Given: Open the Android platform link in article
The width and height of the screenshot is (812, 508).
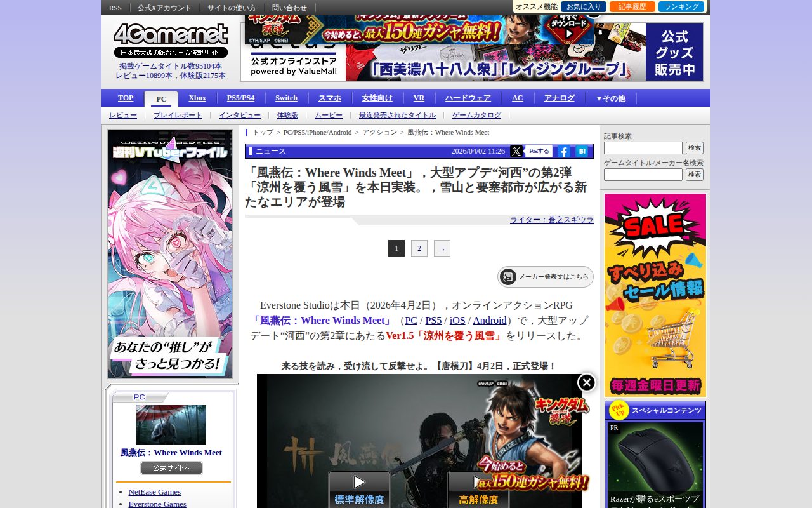Looking at the screenshot, I should pos(490,321).
